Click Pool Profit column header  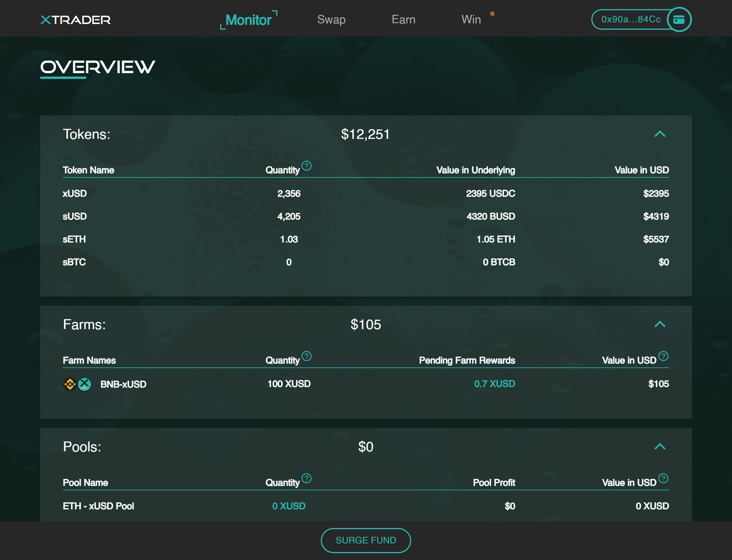[x=494, y=483]
